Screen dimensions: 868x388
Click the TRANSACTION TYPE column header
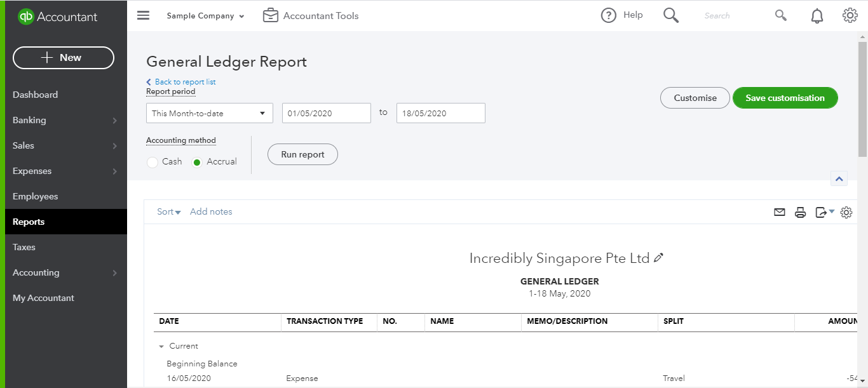point(325,321)
